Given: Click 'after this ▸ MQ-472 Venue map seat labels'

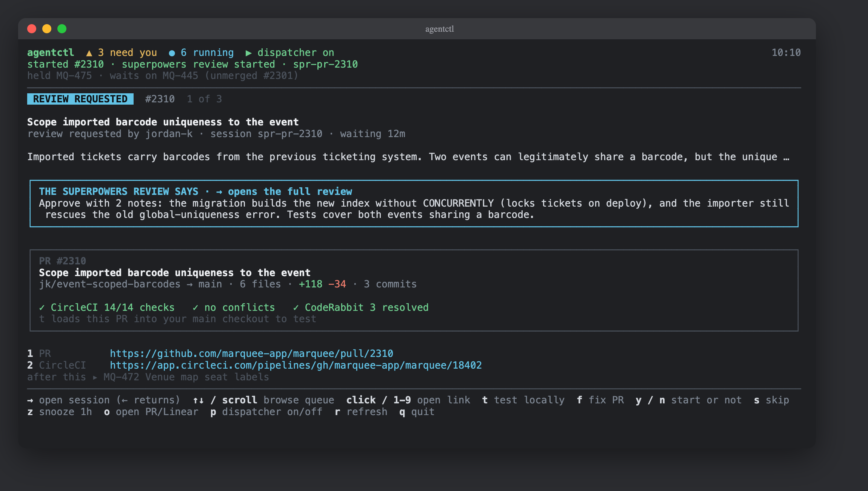Looking at the screenshot, I should pyautogui.click(x=148, y=377).
